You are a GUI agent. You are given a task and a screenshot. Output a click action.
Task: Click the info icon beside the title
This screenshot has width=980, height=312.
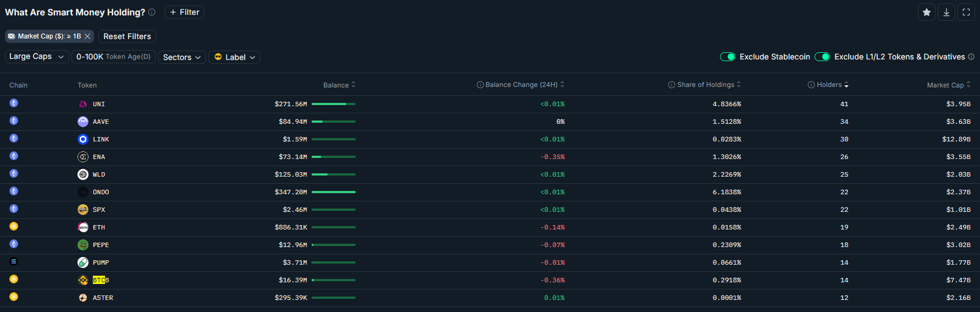pyautogui.click(x=152, y=12)
